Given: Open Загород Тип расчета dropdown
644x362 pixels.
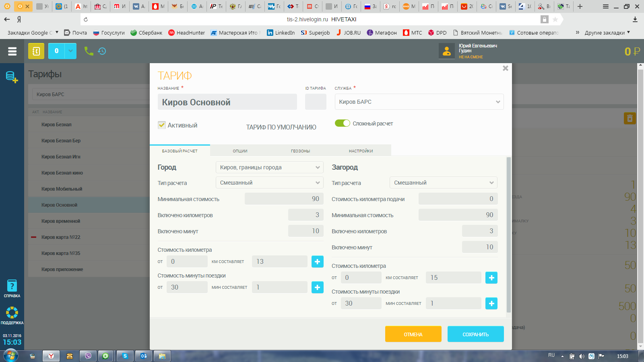Looking at the screenshot, I should pos(443,183).
